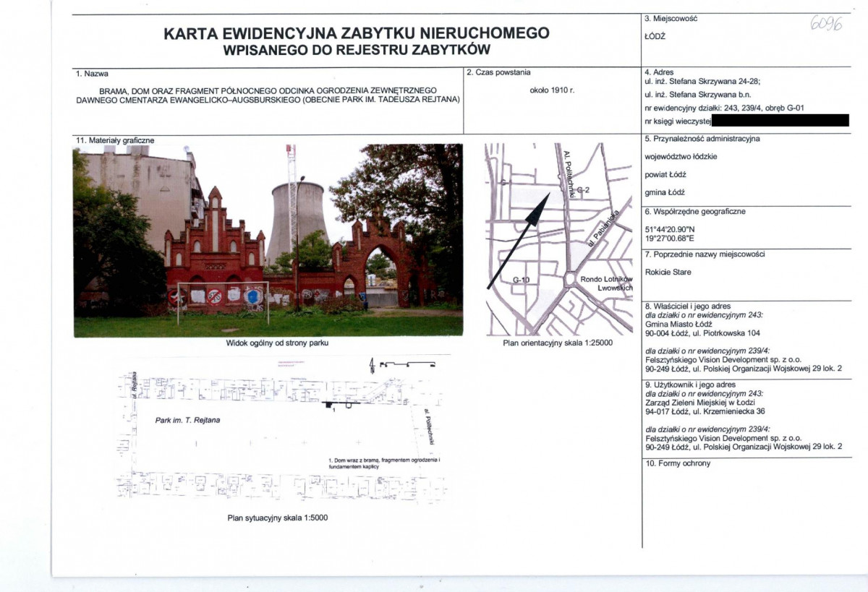This screenshot has width=868, height=592.
Task: Click the latitude 51°44'20.90"N
Action: point(671,229)
